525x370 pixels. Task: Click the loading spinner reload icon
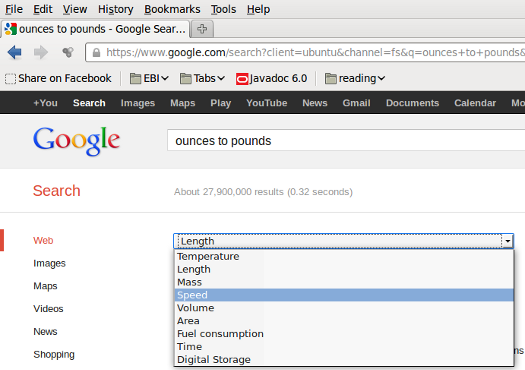tap(68, 52)
